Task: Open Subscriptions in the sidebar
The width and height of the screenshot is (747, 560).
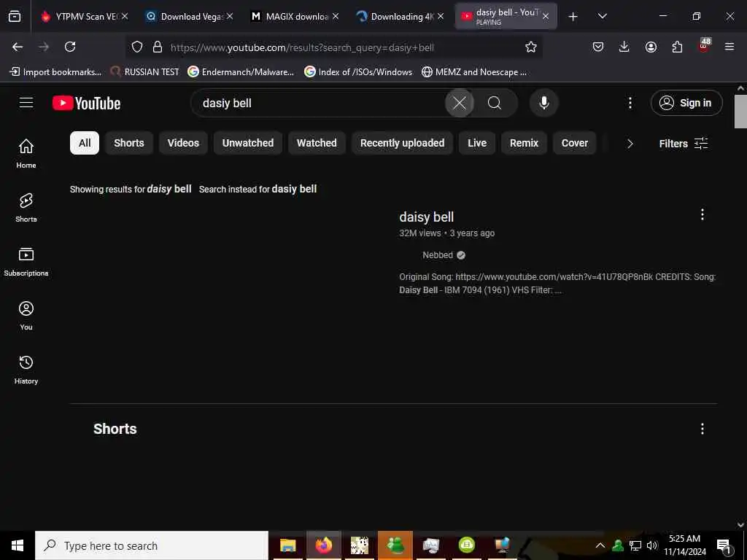Action: pos(26,262)
